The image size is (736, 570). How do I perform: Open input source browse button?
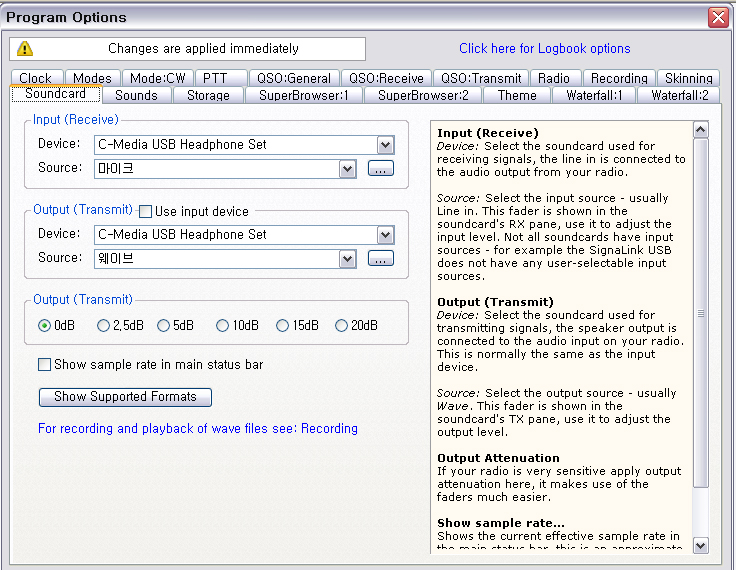tap(380, 170)
